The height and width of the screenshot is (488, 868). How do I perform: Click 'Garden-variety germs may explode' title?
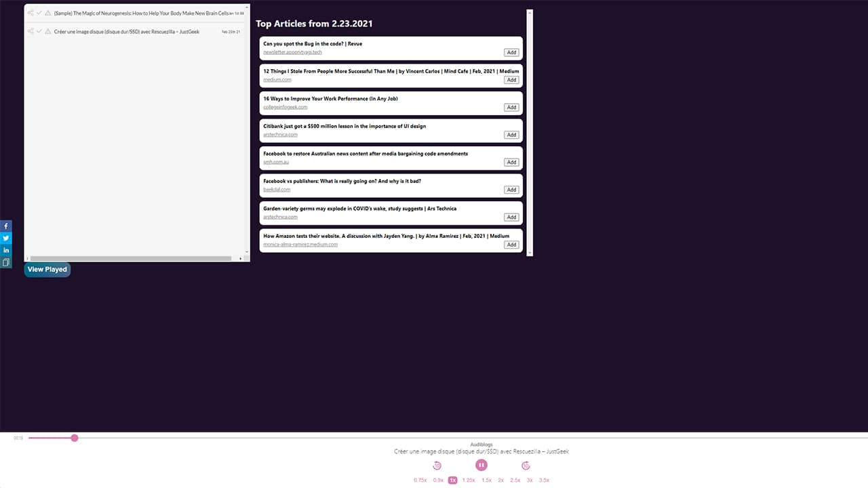coord(359,209)
